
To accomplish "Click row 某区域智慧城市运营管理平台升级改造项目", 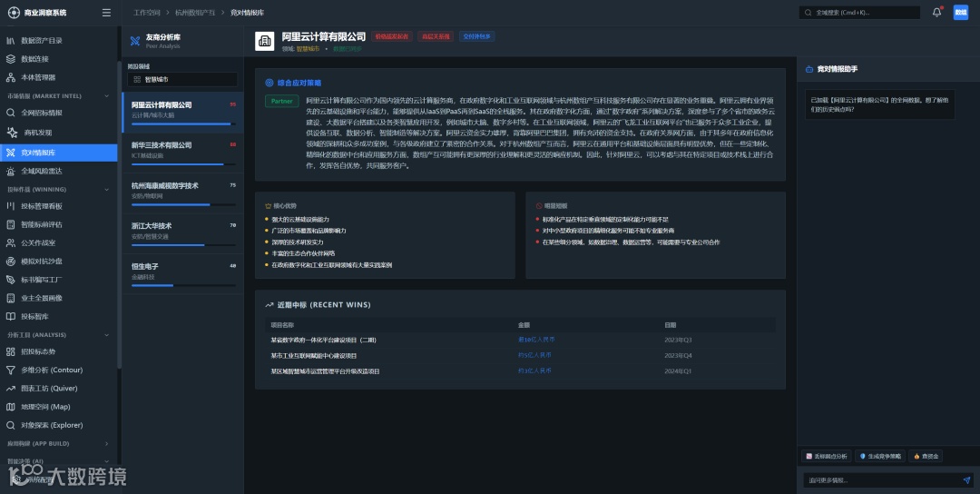I will 520,371.
